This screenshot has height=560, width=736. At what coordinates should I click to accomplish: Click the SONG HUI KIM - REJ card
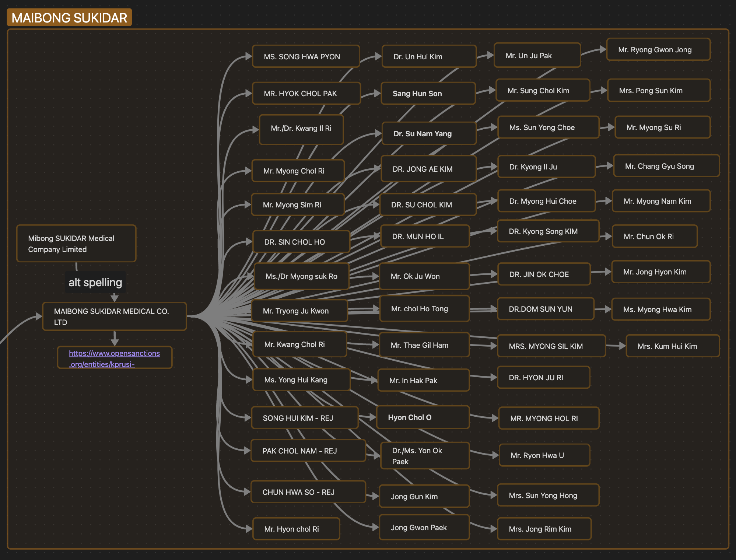pos(304,418)
